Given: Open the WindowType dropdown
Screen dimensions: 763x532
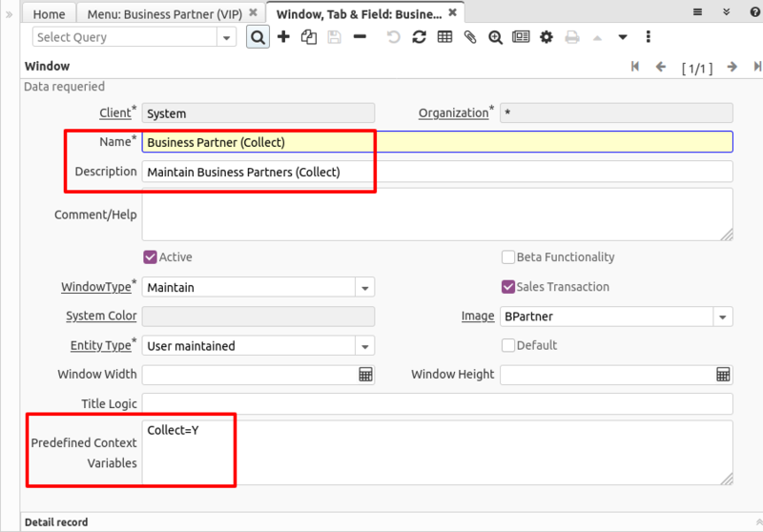Looking at the screenshot, I should (x=364, y=287).
